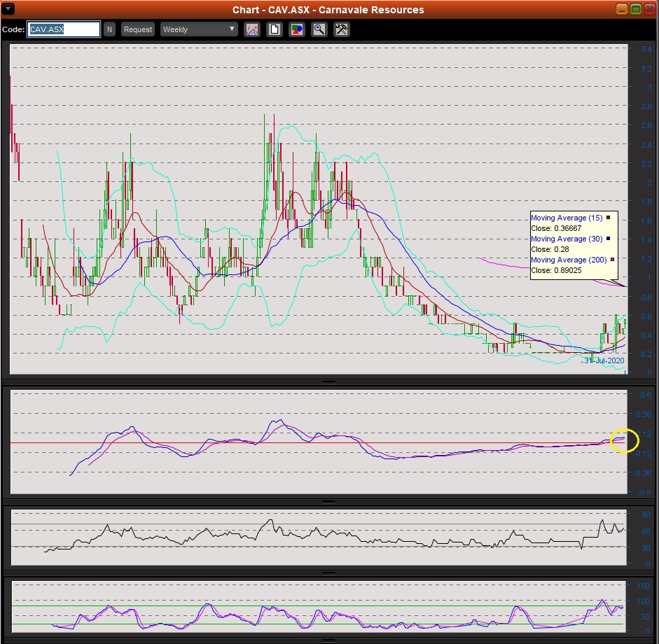This screenshot has width=659, height=644.
Task: Click the magnifying glass zoom icon
Action: [319, 29]
